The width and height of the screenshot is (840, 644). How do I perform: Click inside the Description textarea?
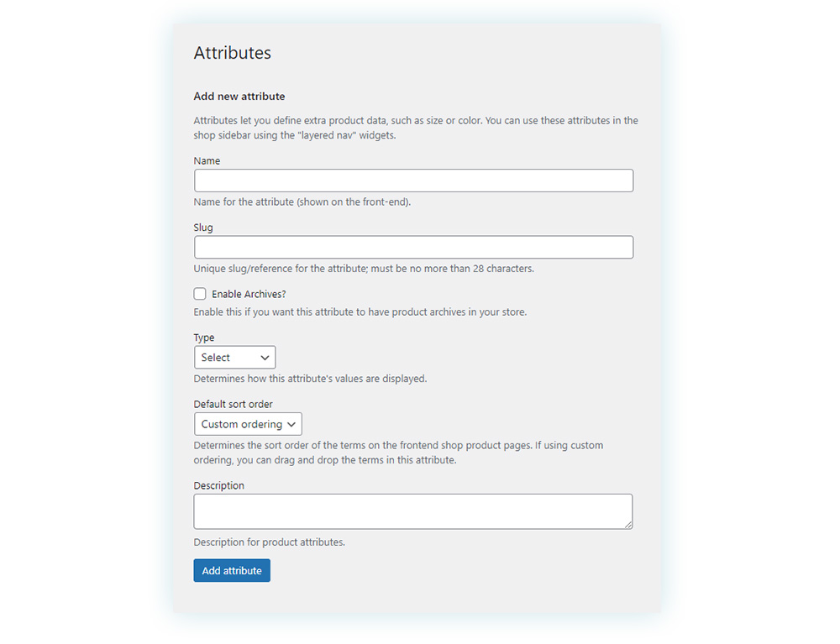pos(413,512)
